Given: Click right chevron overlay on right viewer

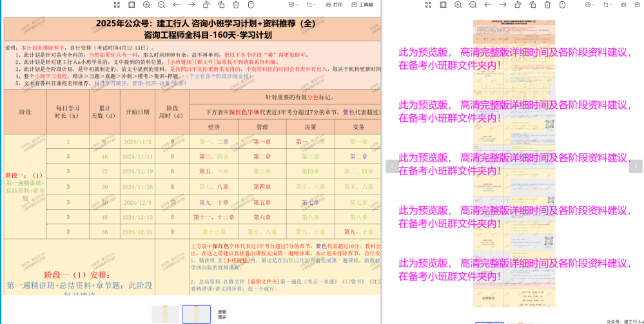Looking at the screenshot, I should 636,166.
